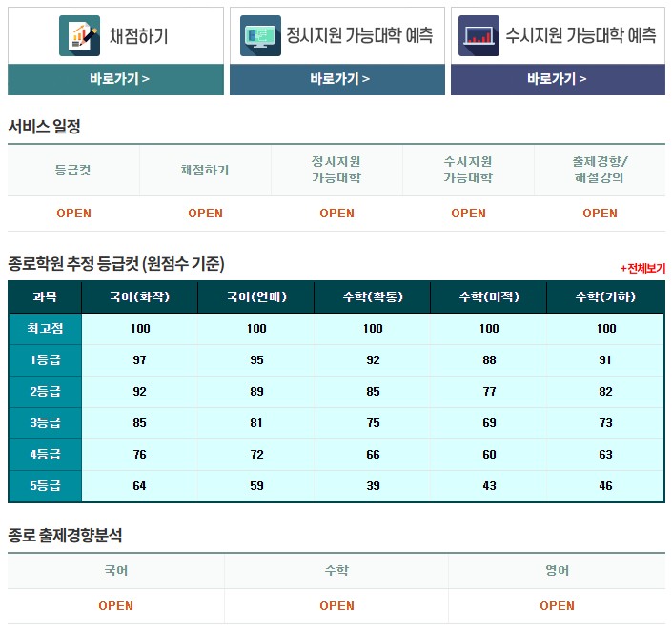Image resolution: width=672 pixels, height=632 pixels.
Task: Select the 수학 analysis header
Action: click(336, 571)
